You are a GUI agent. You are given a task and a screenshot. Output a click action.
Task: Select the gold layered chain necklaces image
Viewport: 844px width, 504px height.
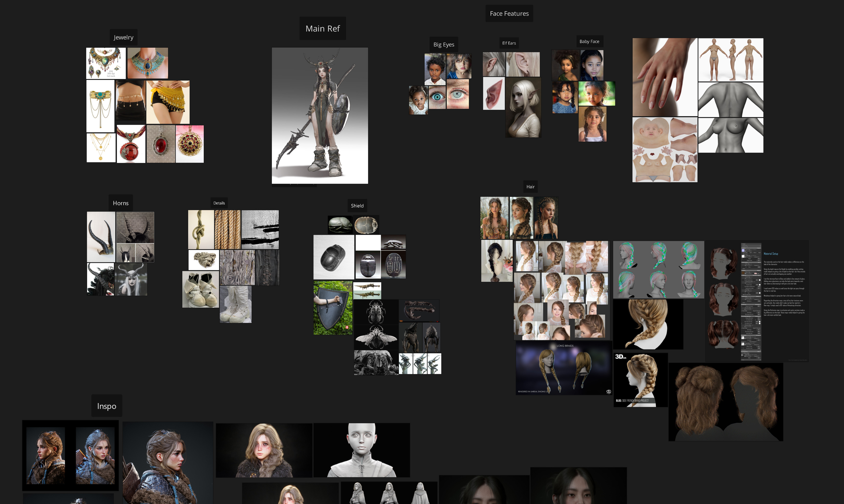101,148
